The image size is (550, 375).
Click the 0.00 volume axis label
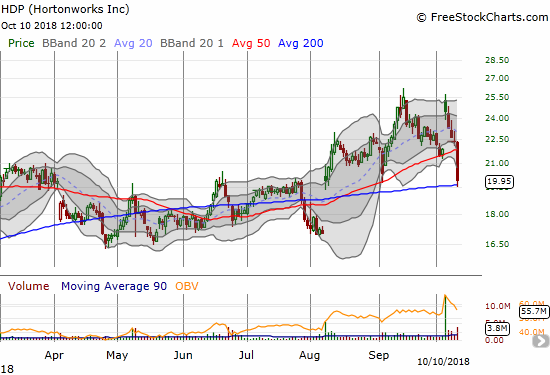494,340
